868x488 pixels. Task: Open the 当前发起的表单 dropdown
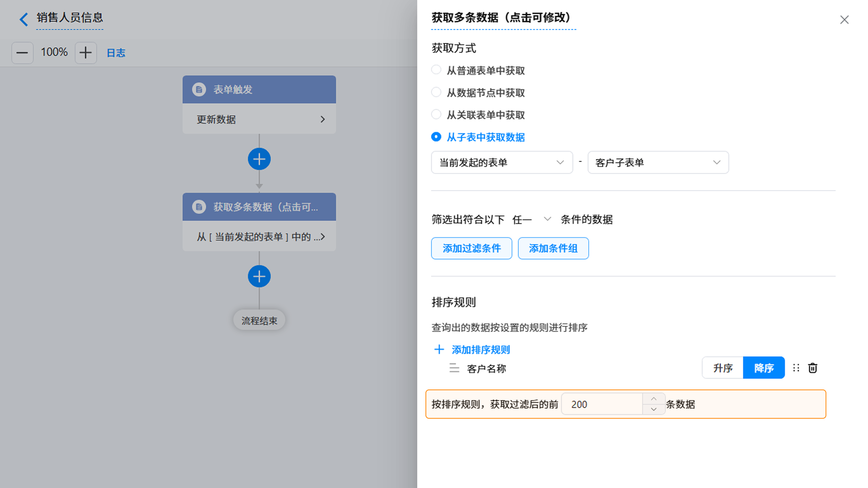502,162
